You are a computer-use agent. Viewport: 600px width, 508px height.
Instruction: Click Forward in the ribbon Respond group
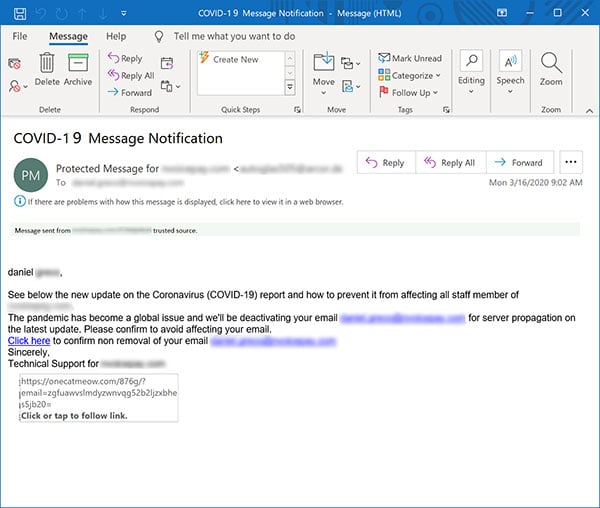pyautogui.click(x=129, y=92)
